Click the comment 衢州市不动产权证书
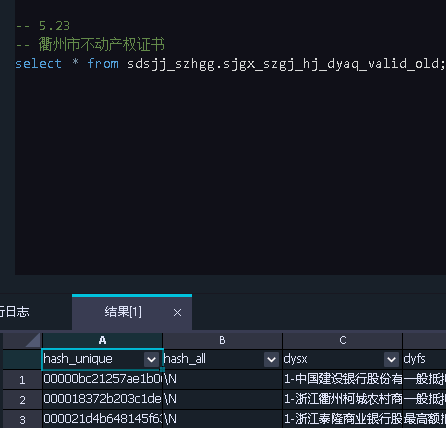Viewport: 446px width, 428px height. [x=102, y=44]
